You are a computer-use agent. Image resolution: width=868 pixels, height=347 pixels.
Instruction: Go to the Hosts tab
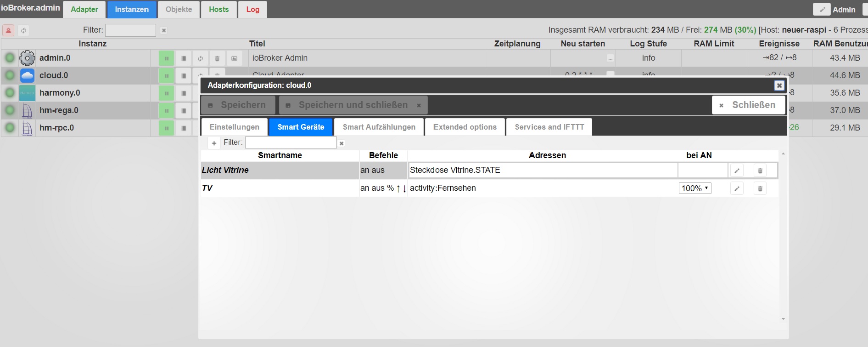click(219, 9)
